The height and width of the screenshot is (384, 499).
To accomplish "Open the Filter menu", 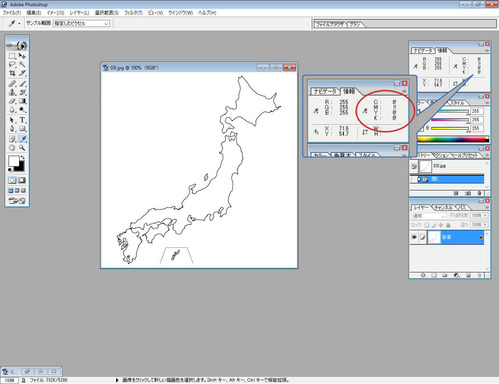I will 133,13.
